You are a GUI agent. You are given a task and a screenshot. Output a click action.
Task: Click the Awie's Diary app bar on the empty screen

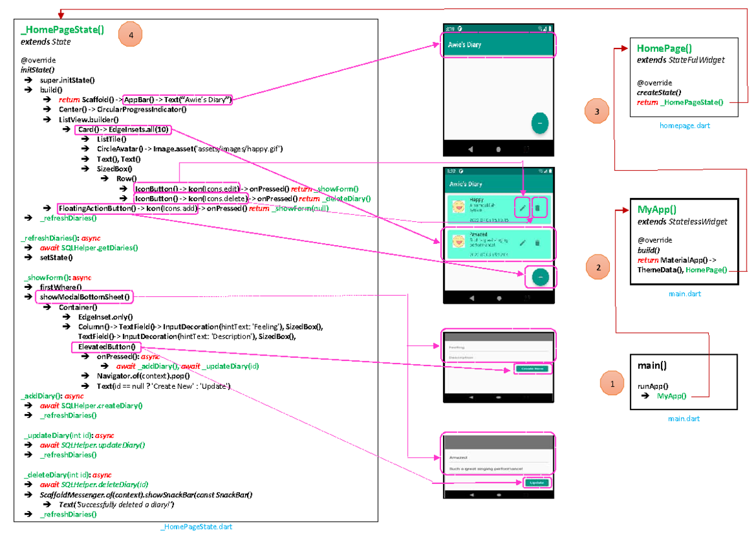point(498,45)
